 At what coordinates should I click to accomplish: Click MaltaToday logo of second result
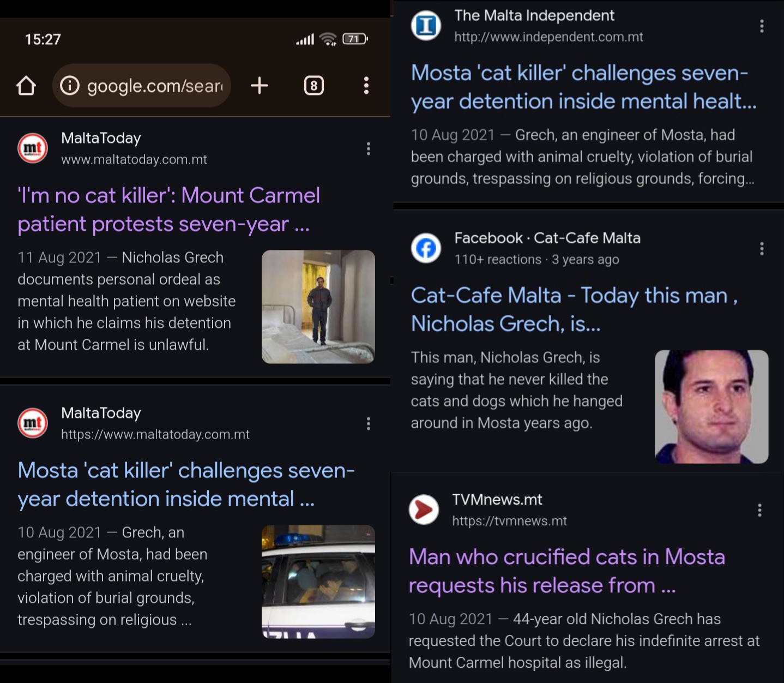tap(33, 423)
